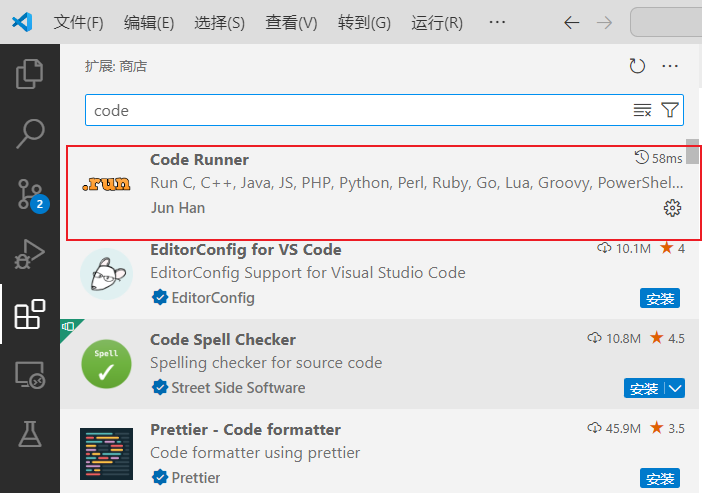Image resolution: width=702 pixels, height=493 pixels.
Task: Click Prettier 45.9M download count
Action: coord(614,428)
